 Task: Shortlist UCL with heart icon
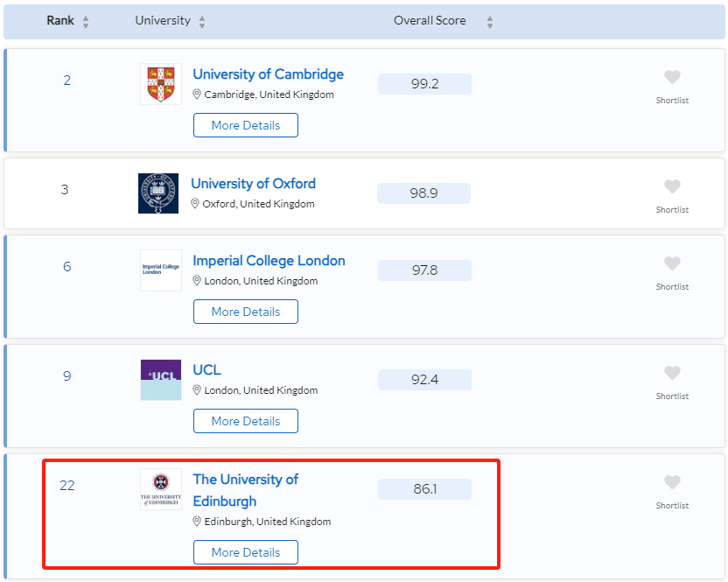click(x=672, y=373)
